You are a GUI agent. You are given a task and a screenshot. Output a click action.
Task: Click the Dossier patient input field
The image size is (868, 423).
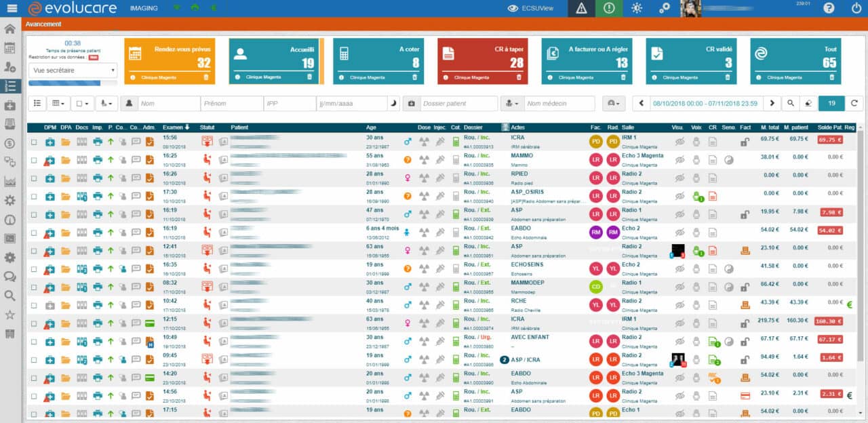pyautogui.click(x=458, y=104)
